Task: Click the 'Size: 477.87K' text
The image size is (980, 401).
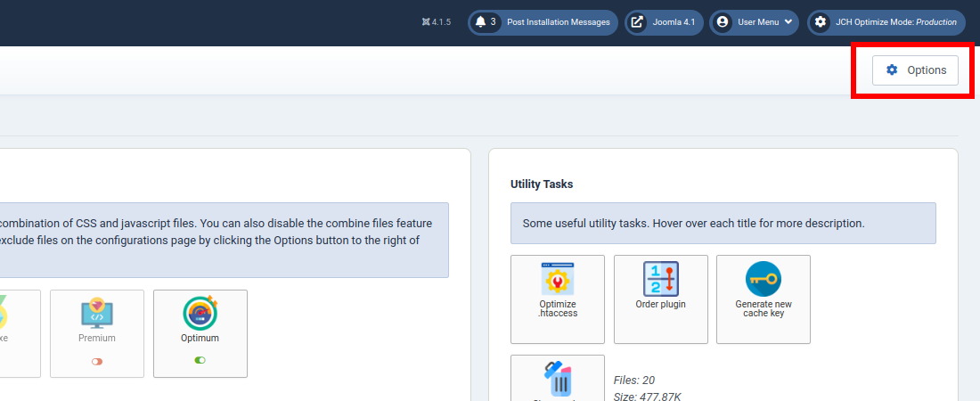Action: 646,396
